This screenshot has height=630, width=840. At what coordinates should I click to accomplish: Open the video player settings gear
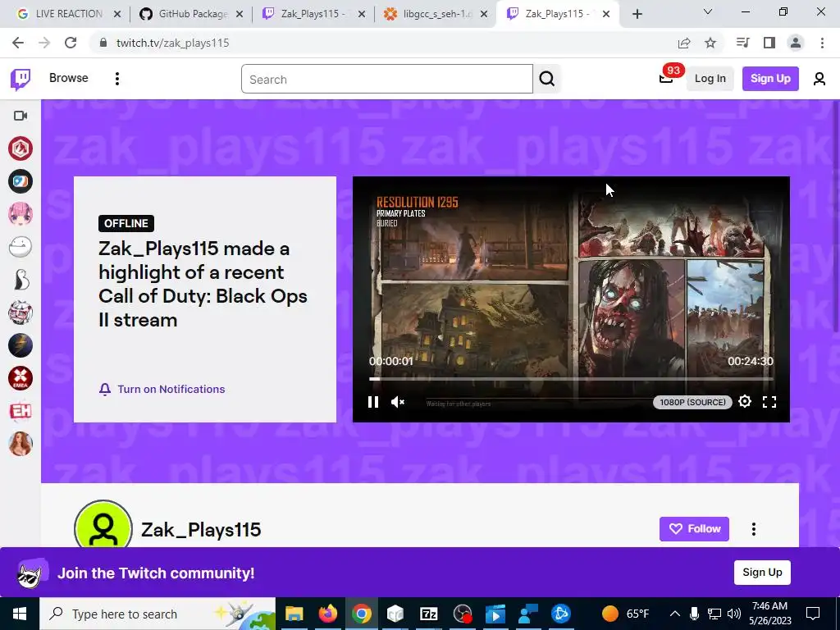click(745, 401)
